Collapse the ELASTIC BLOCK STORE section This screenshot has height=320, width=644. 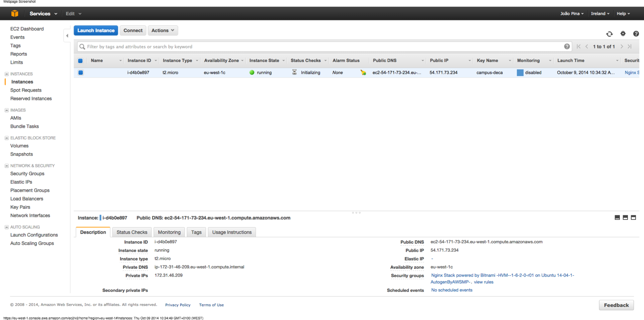coord(6,138)
